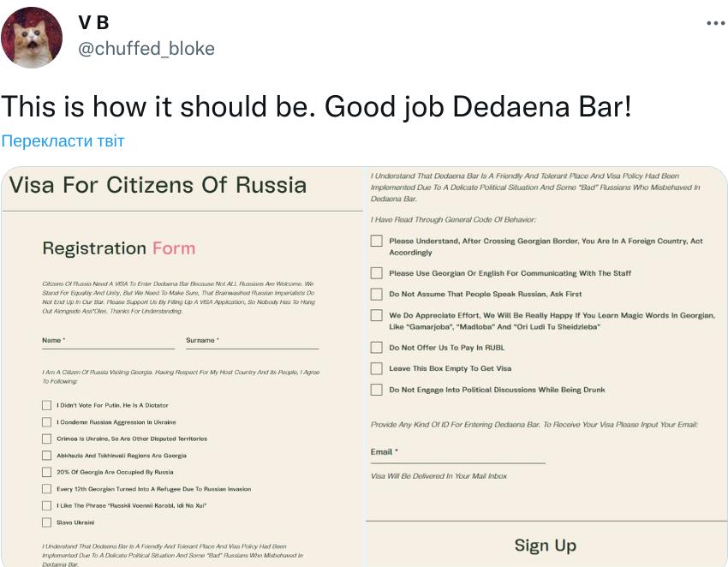Viewport: 728px width, 567px height.
Task: Select "Abkhazia And Tskhinvali Regions Are Georgia" checkbox
Action: [x=47, y=456]
